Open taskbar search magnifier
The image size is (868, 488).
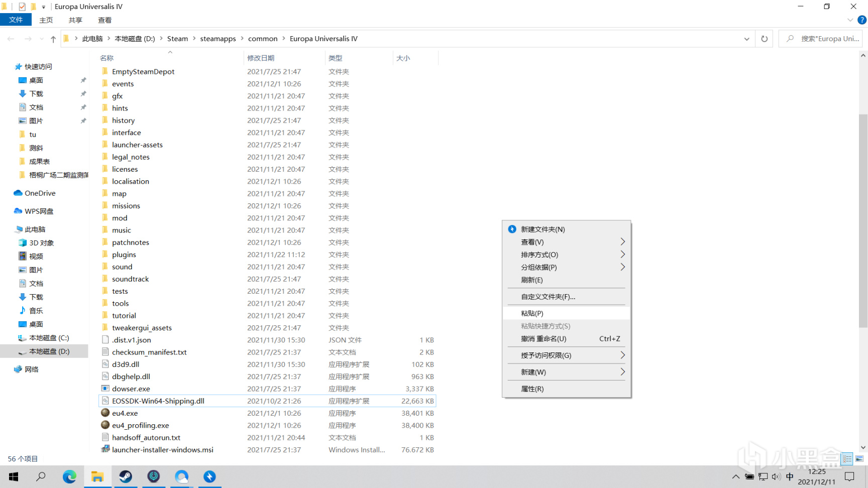[x=41, y=476]
